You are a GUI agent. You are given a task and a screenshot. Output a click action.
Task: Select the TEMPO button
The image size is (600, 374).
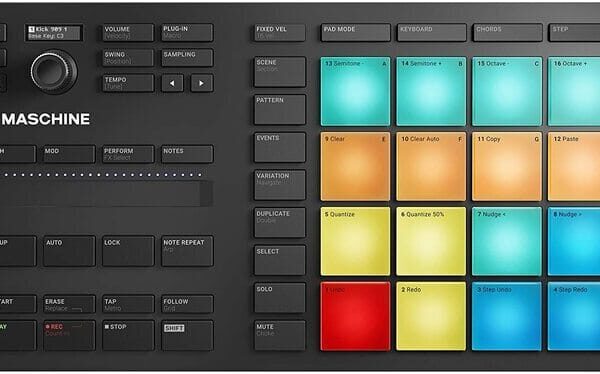click(x=128, y=83)
